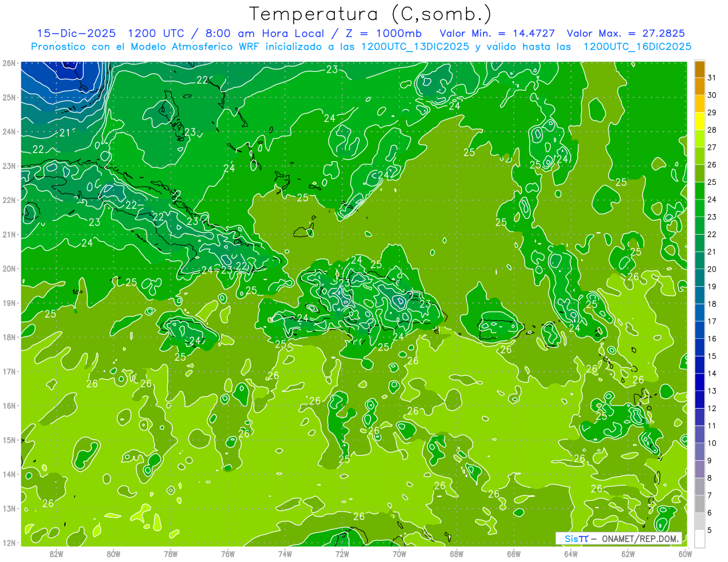Viewport: 728px width, 562px height.
Task: Click the 72W longitude axis label
Action: click(x=342, y=554)
